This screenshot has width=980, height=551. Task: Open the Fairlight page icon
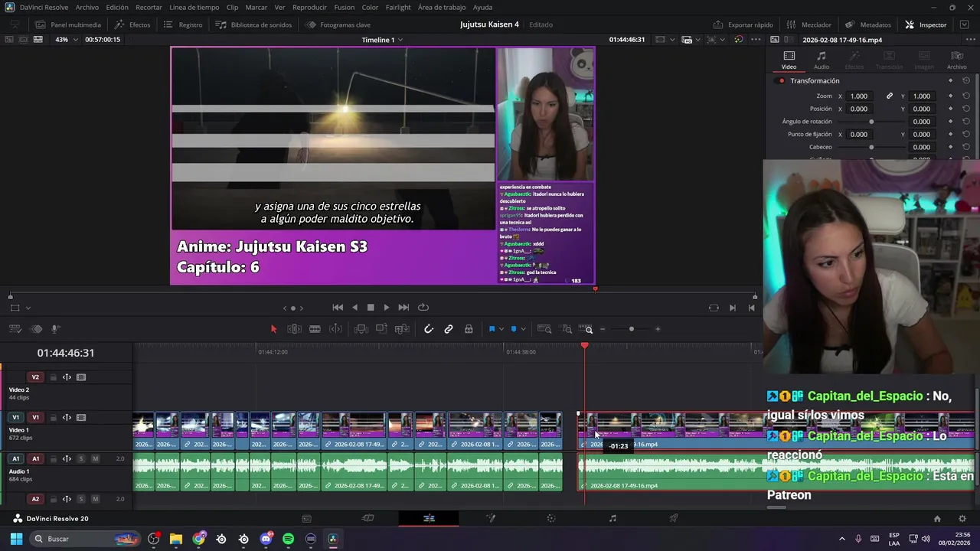tap(612, 518)
